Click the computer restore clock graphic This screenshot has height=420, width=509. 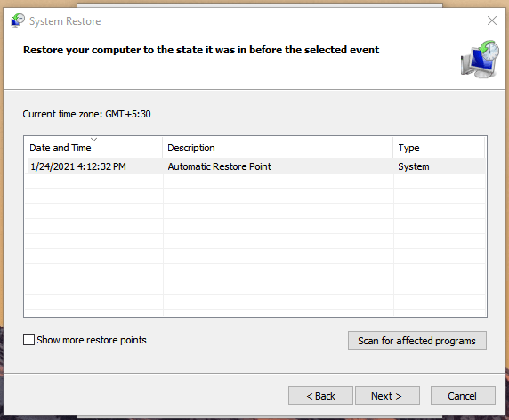pyautogui.click(x=480, y=60)
